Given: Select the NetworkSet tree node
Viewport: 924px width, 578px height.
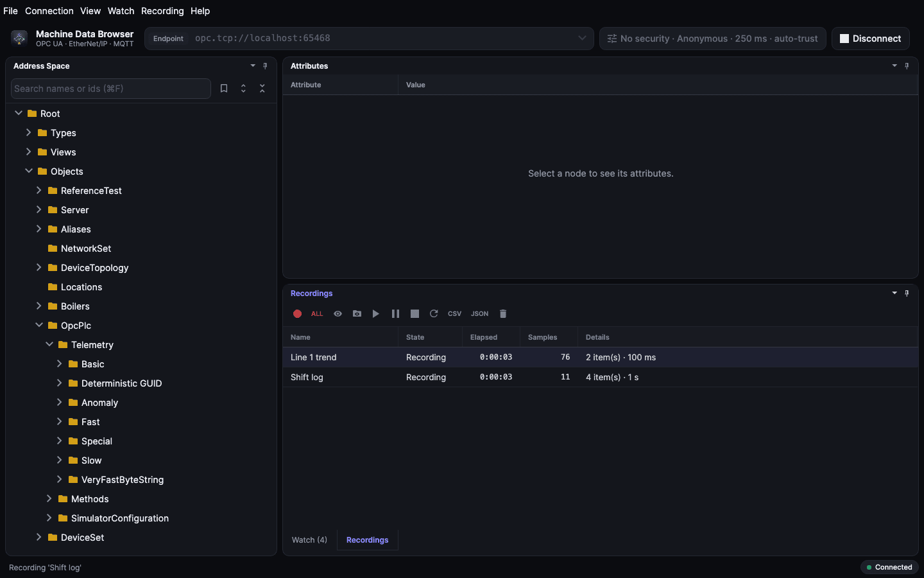Looking at the screenshot, I should [86, 249].
